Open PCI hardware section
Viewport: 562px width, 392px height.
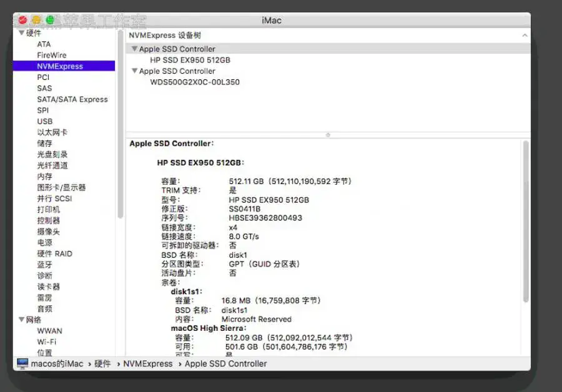[x=43, y=77]
